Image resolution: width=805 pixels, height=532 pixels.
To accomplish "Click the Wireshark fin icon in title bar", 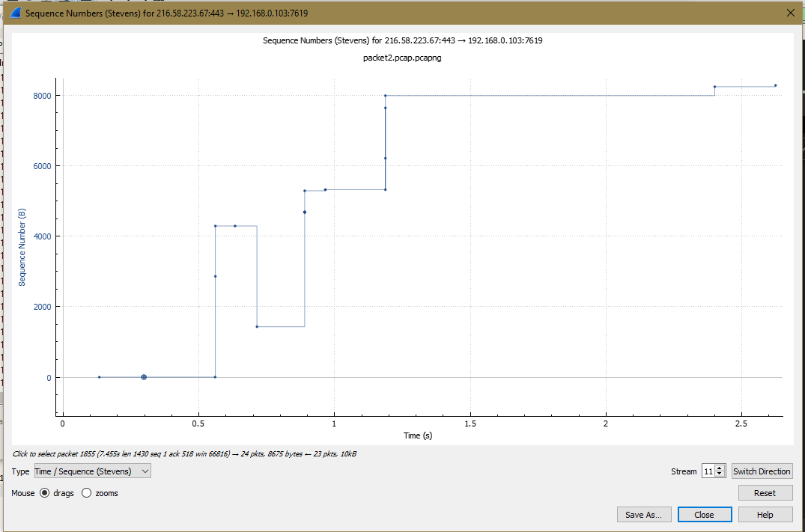I will click(15, 13).
